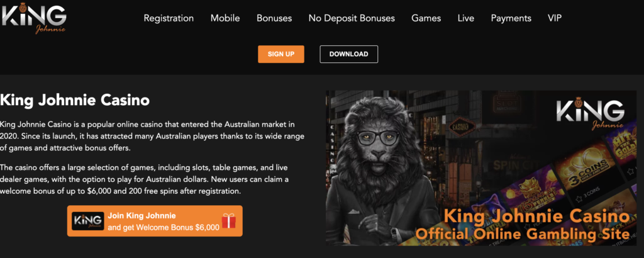Click the King Johnnie Casino heading

point(75,100)
